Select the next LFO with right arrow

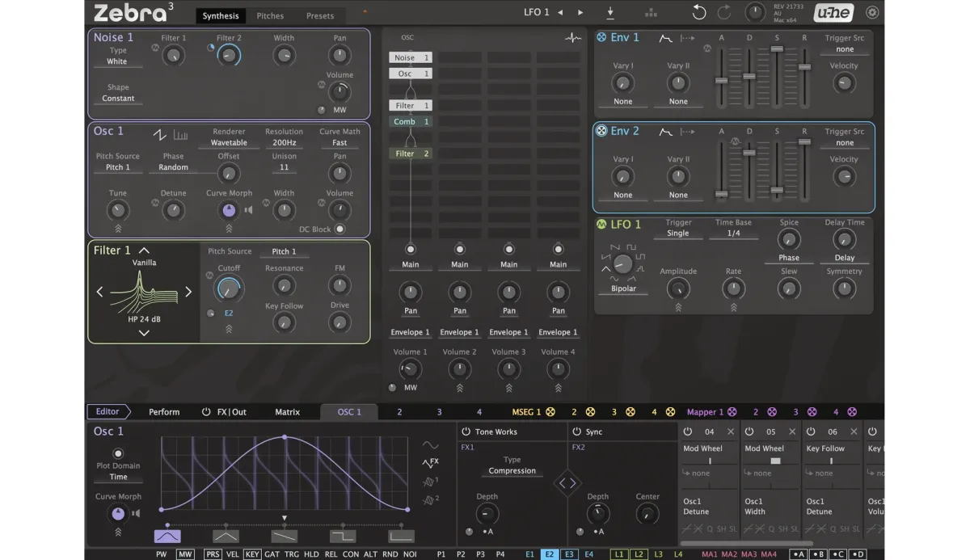(x=580, y=12)
